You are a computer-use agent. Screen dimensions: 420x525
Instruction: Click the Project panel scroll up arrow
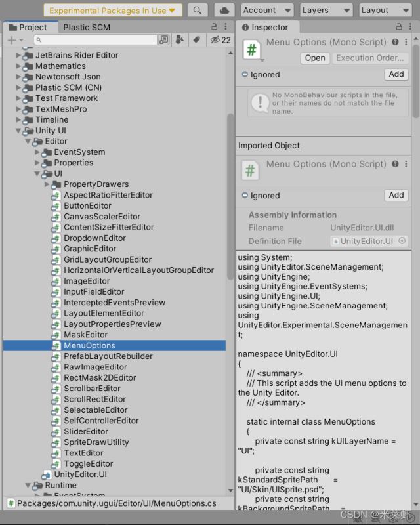[231, 53]
